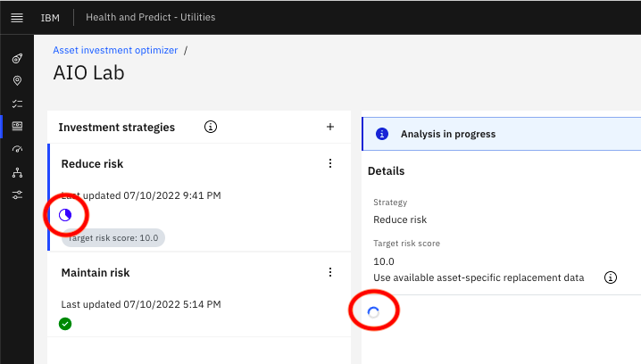The height and width of the screenshot is (364, 641).
Task: Open the location pin icon in the sidebar
Action: (x=17, y=80)
